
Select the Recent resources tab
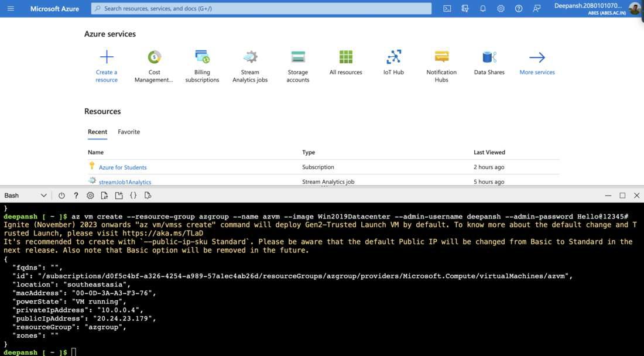point(97,132)
